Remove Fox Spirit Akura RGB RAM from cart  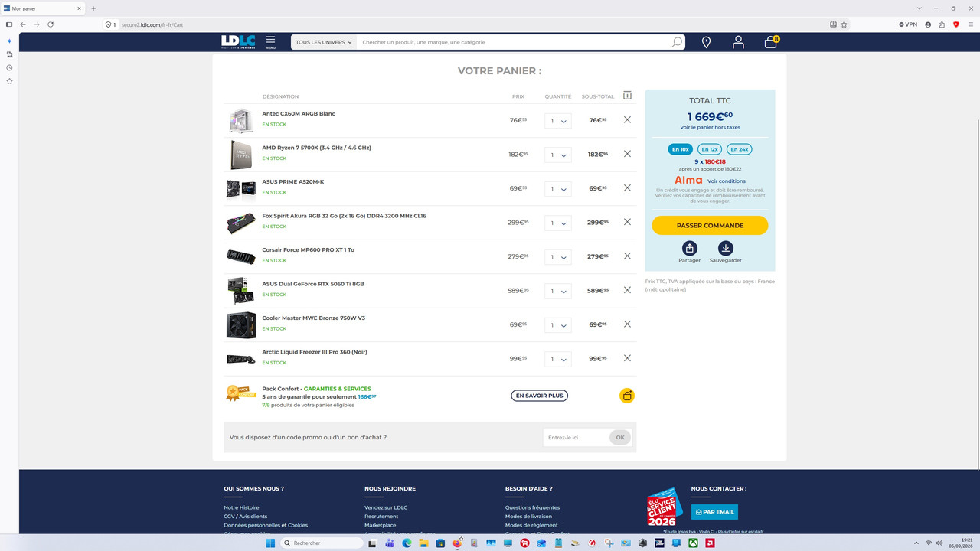[x=627, y=222]
